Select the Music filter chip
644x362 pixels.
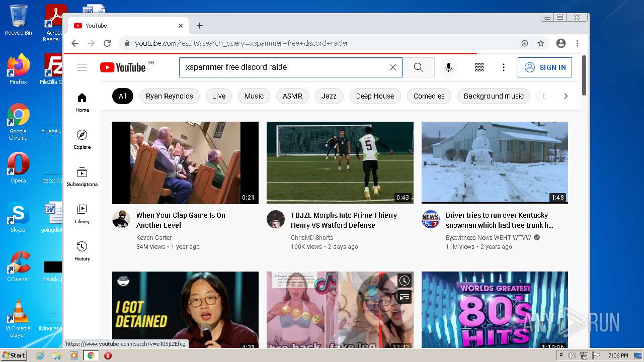(254, 96)
